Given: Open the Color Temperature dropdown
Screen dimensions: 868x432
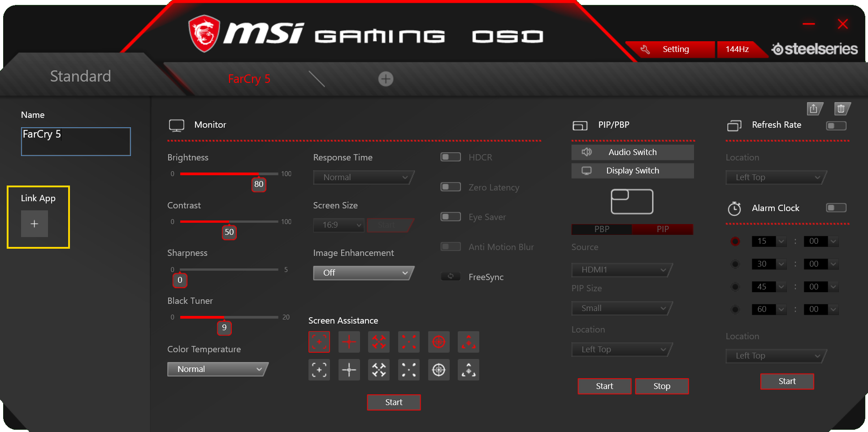Looking at the screenshot, I should click(218, 369).
